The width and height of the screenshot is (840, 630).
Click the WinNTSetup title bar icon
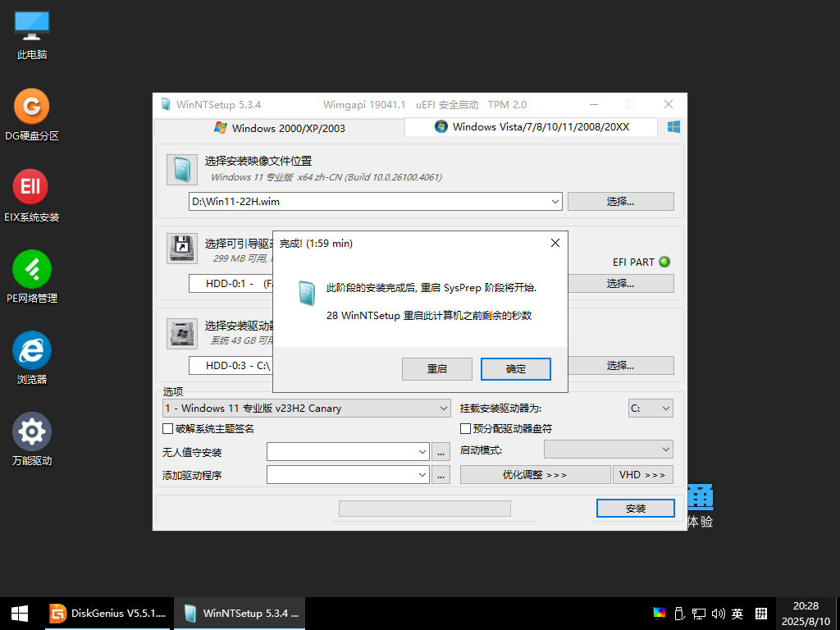166,104
